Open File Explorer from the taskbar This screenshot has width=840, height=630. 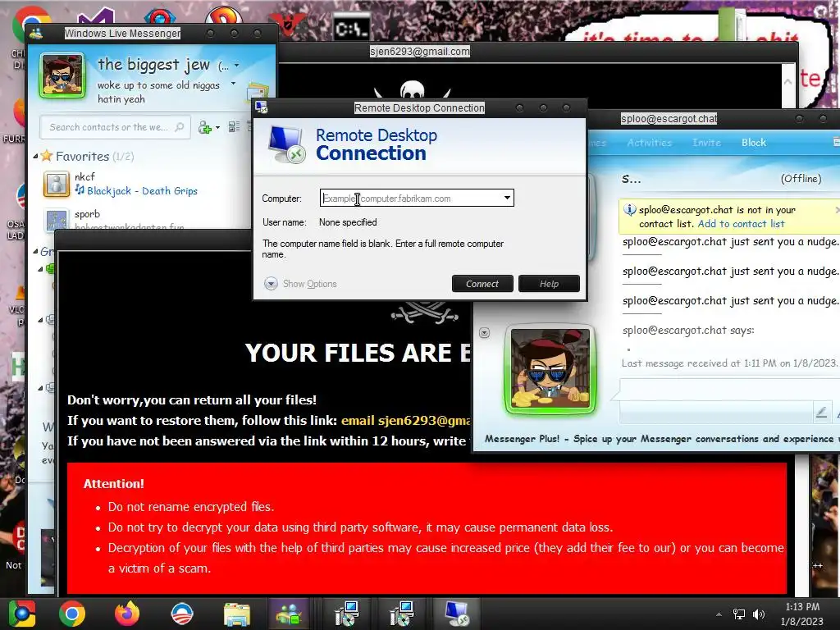[x=237, y=614]
